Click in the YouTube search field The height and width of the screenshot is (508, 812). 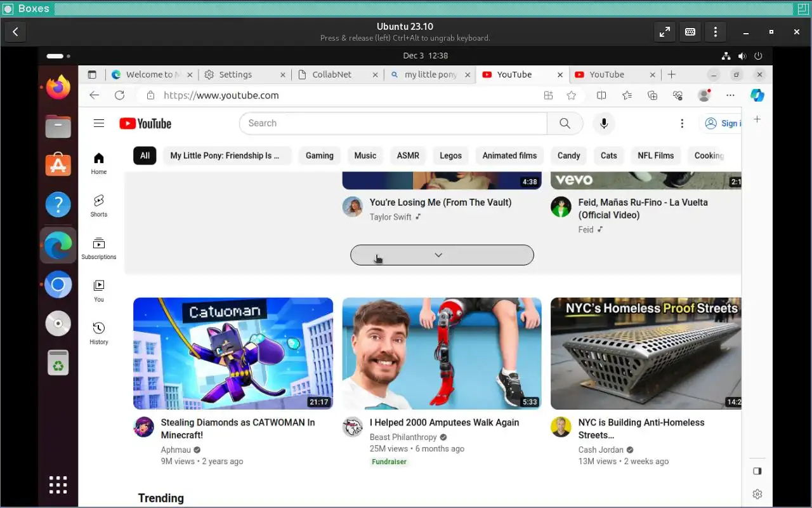[x=393, y=123]
